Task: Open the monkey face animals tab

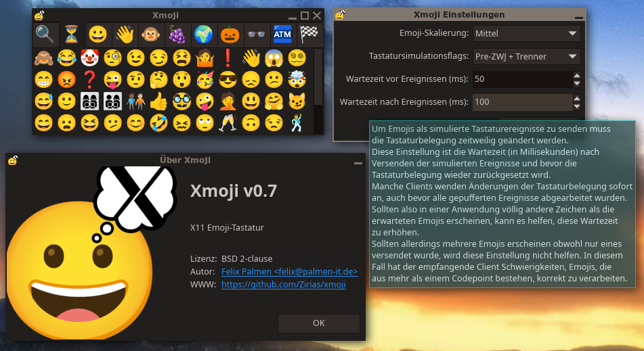Action: point(151,34)
